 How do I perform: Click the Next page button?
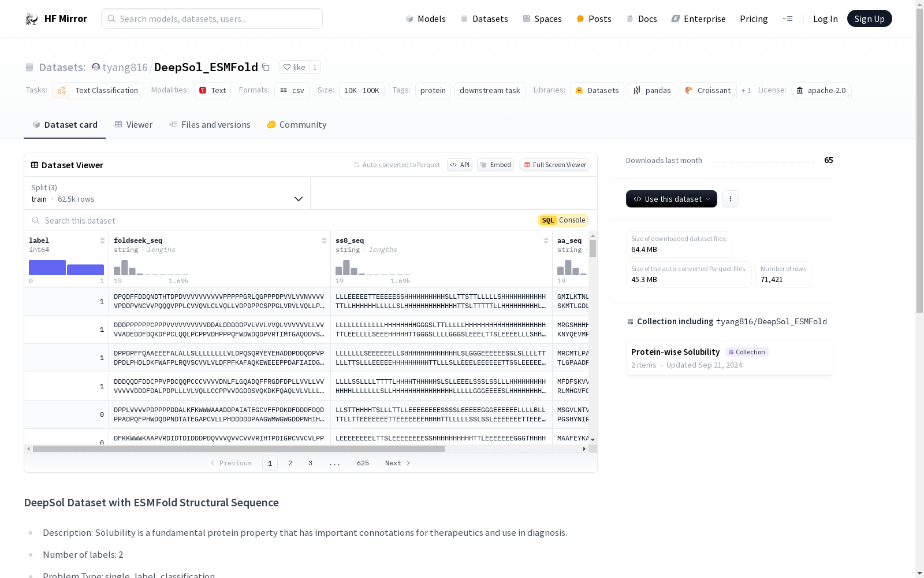(398, 463)
